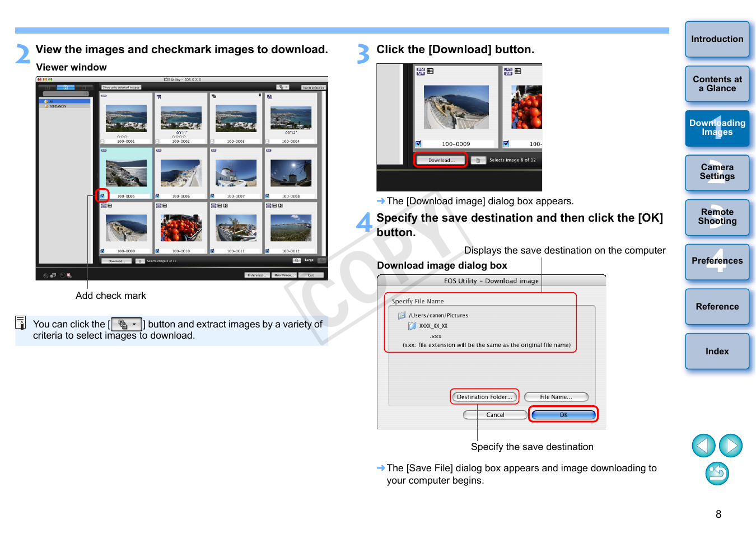Click OK in the Download image dialog
The width and height of the screenshot is (756, 534).
click(563, 415)
